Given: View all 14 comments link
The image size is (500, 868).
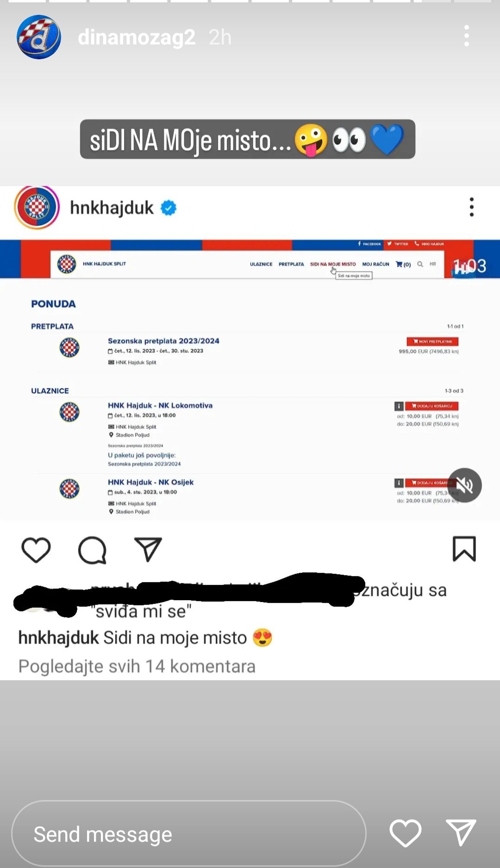Looking at the screenshot, I should [137, 666].
